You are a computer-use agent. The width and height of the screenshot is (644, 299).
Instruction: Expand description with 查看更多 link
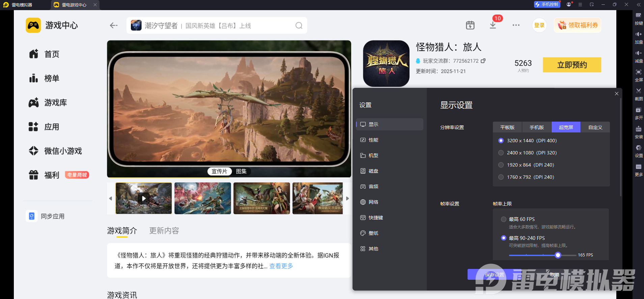coord(281,266)
